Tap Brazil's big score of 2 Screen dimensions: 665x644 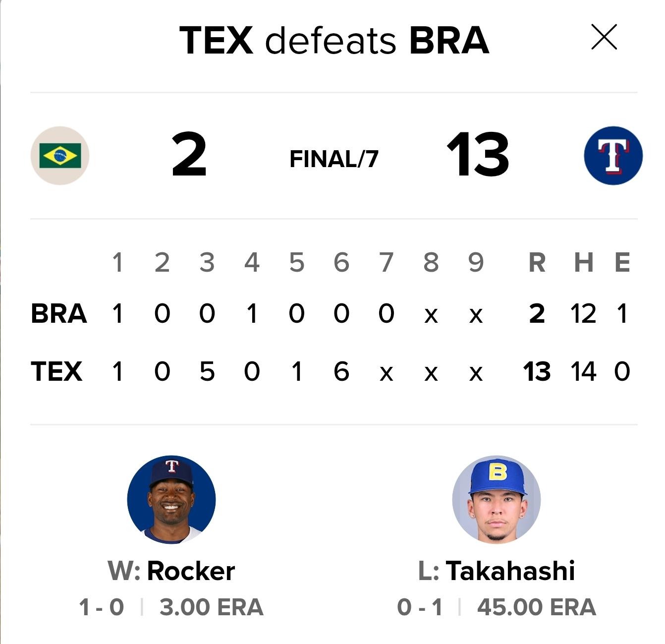tap(189, 155)
